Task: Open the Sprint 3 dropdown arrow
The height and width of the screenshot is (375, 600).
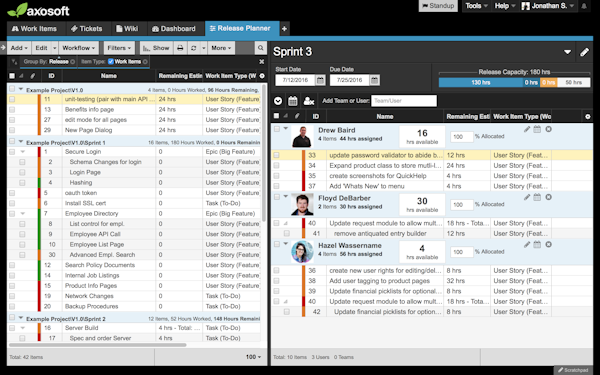Action: (x=567, y=52)
